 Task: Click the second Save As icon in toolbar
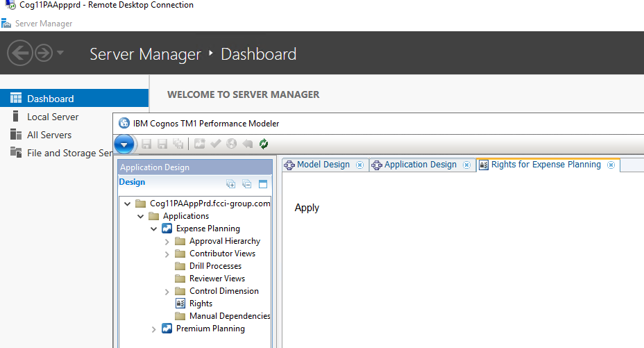pyautogui.click(x=162, y=144)
